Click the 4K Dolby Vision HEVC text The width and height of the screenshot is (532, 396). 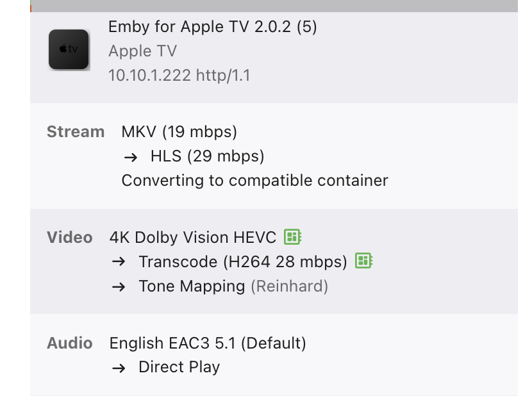[x=193, y=237]
